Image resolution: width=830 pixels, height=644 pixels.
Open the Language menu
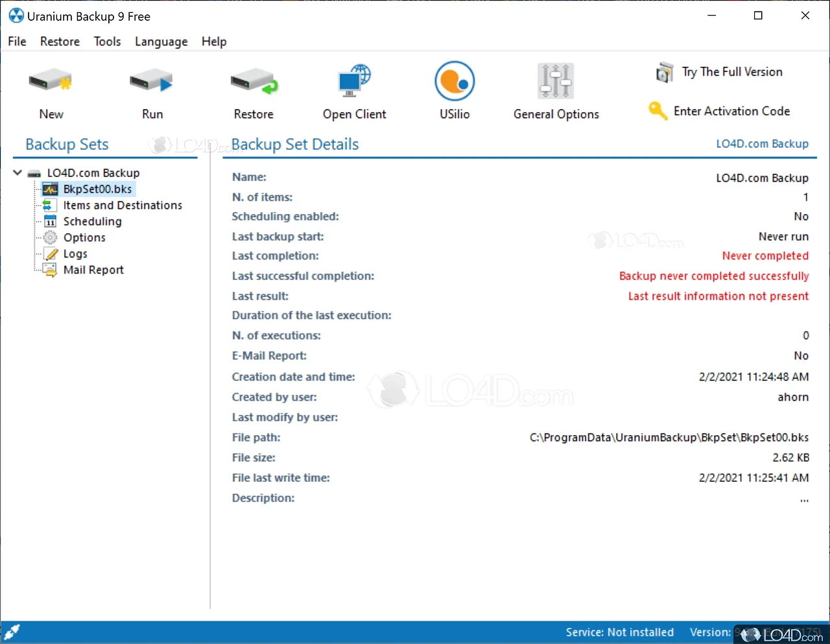click(161, 42)
